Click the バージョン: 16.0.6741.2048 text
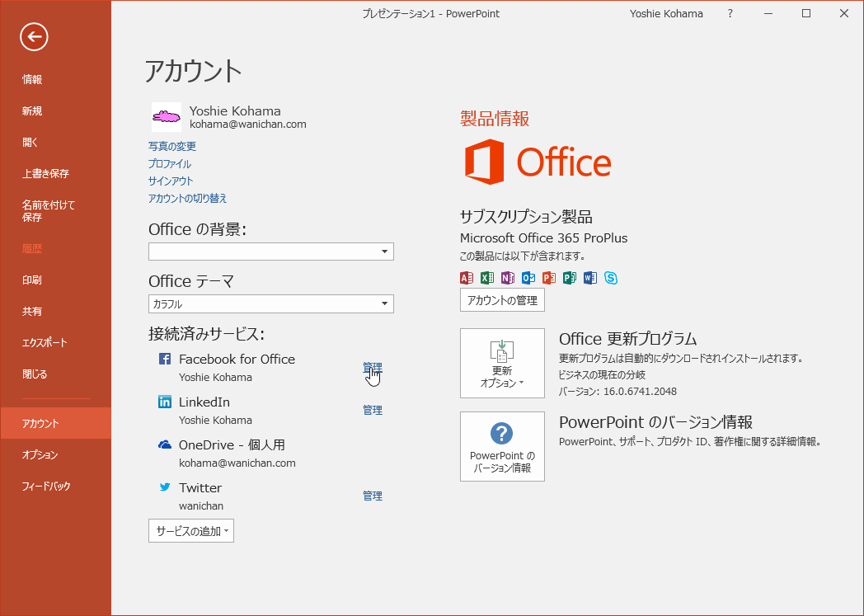Image resolution: width=864 pixels, height=616 pixels. pos(617,391)
